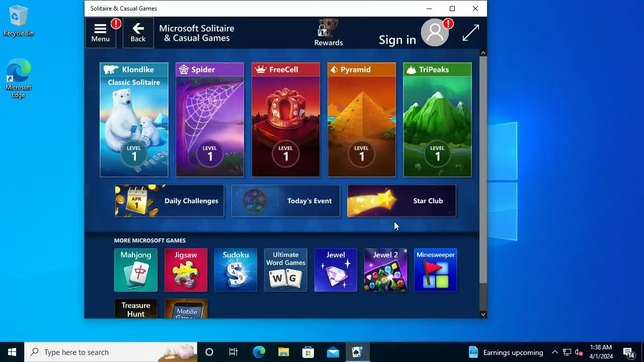The width and height of the screenshot is (644, 362).
Task: Open the Jewel 2 game tile
Action: [x=385, y=270]
